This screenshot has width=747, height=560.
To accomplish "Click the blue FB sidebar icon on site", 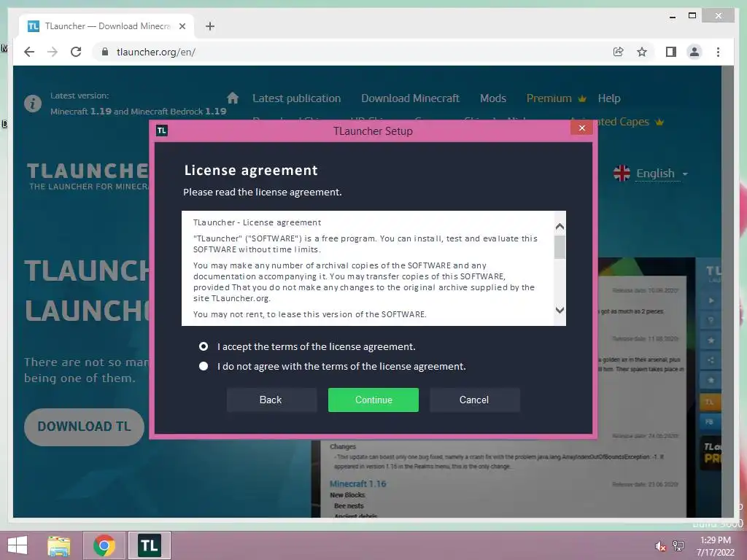I will tap(709, 421).
